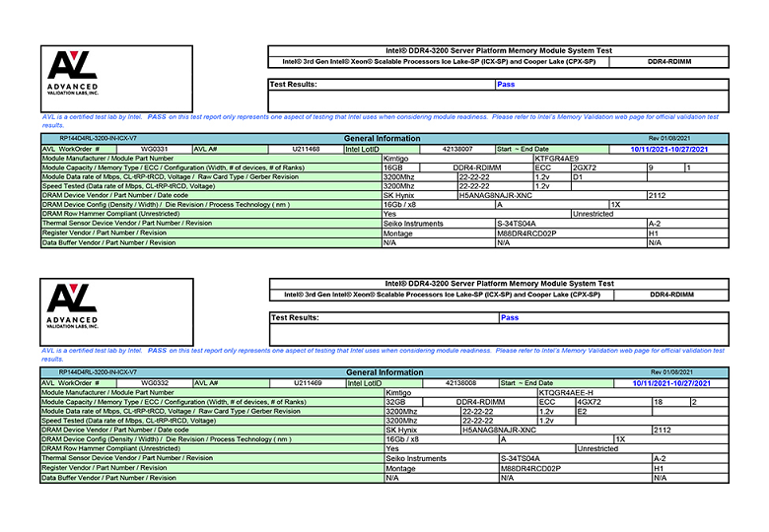Select configuration value 2GX72
The width and height of the screenshot is (769, 532).
coord(585,168)
